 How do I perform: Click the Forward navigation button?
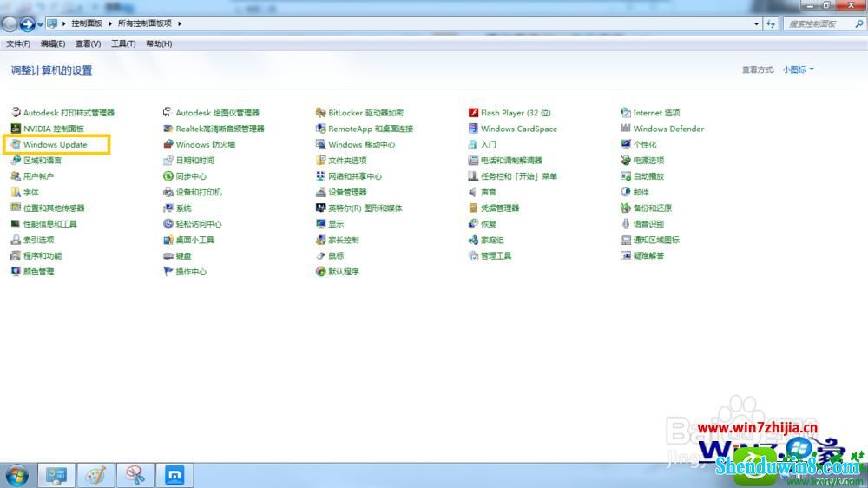point(27,23)
